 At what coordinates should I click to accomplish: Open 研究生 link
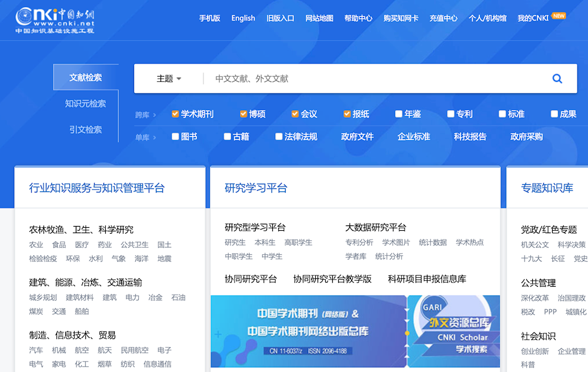point(235,243)
